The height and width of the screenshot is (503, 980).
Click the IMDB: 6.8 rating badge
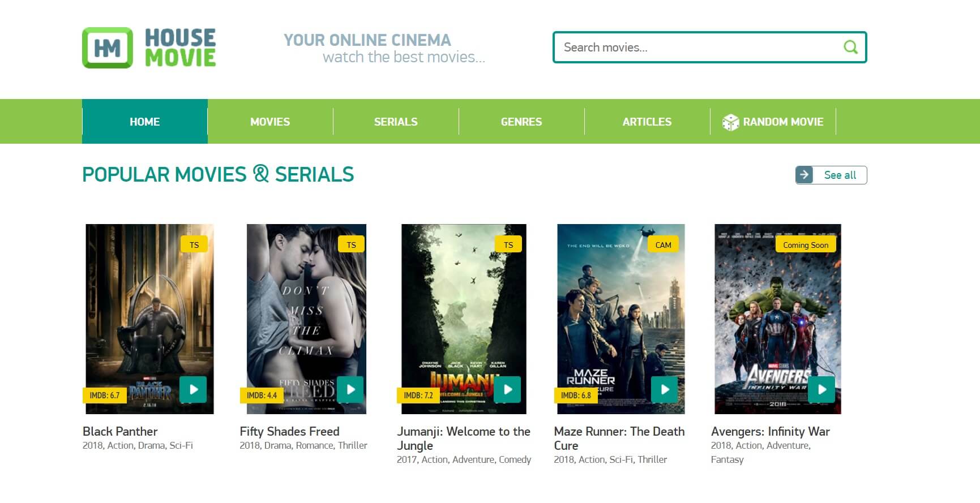576,395
